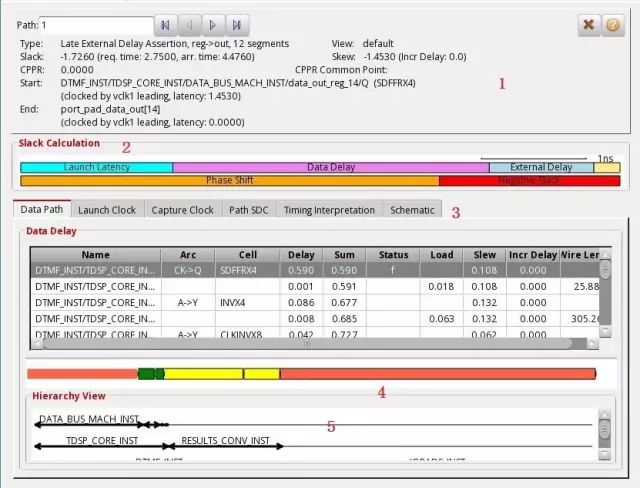
Task: Click the load value 0.018
Action: point(442,286)
